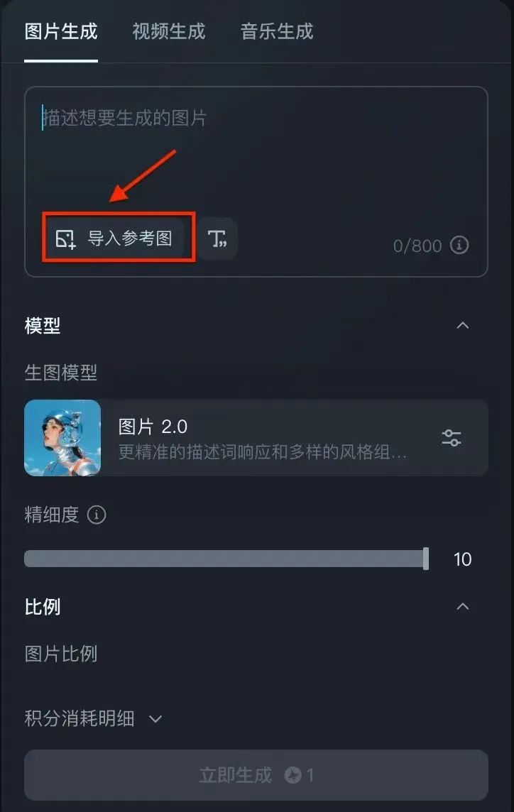
Task: Open model settings sliders icon
Action: pyautogui.click(x=452, y=438)
